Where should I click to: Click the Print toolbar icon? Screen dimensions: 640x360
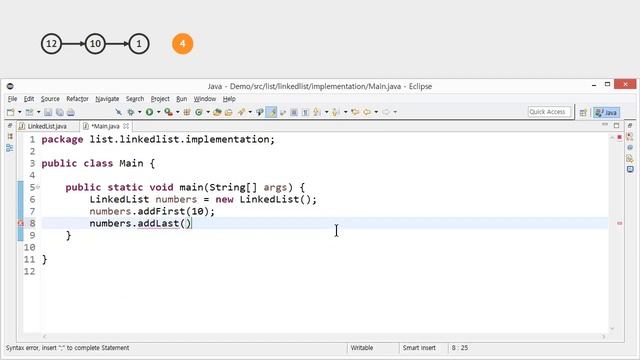tap(71, 112)
